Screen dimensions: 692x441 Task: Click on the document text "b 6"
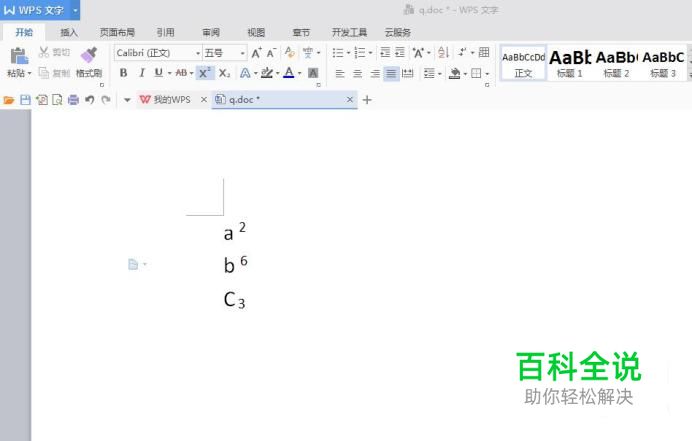pos(235,264)
